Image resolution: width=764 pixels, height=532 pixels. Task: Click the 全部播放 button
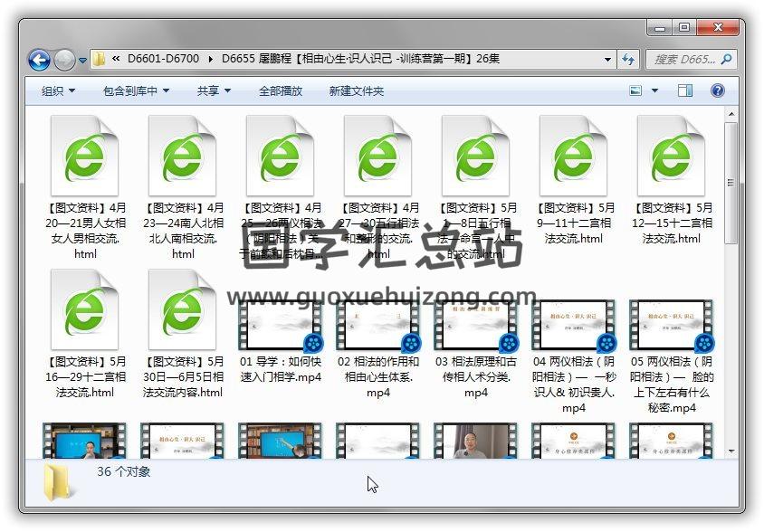point(281,90)
